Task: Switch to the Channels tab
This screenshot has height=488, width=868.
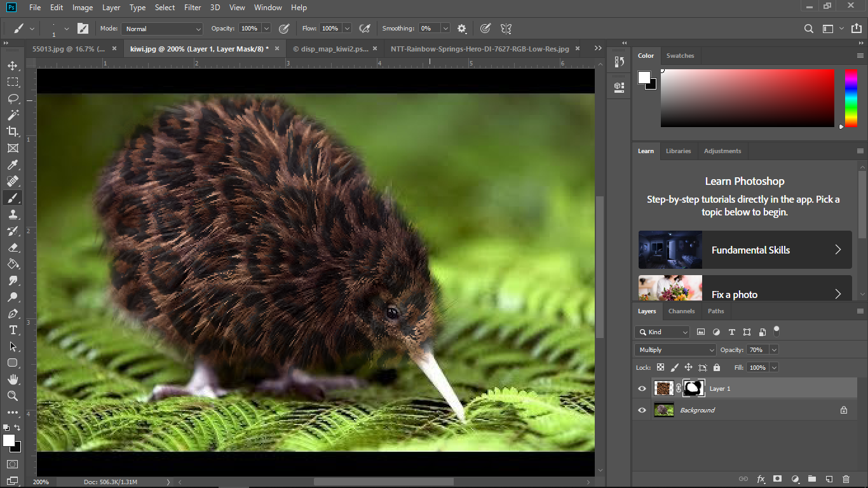Action: (681, 311)
